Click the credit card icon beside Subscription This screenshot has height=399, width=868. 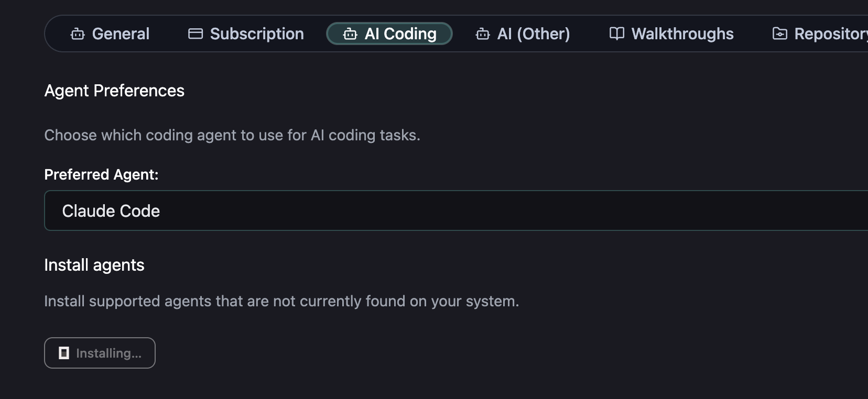click(194, 33)
